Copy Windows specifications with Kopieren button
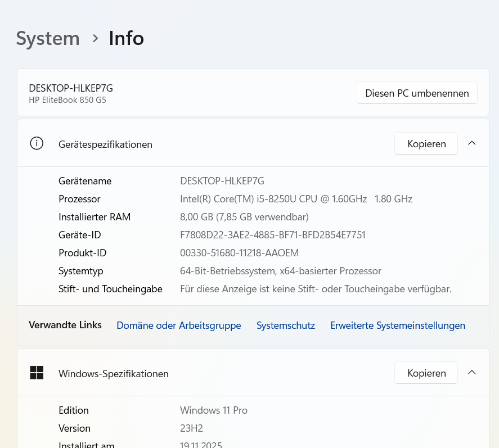Screen dimensions: 499x448 coord(426,373)
